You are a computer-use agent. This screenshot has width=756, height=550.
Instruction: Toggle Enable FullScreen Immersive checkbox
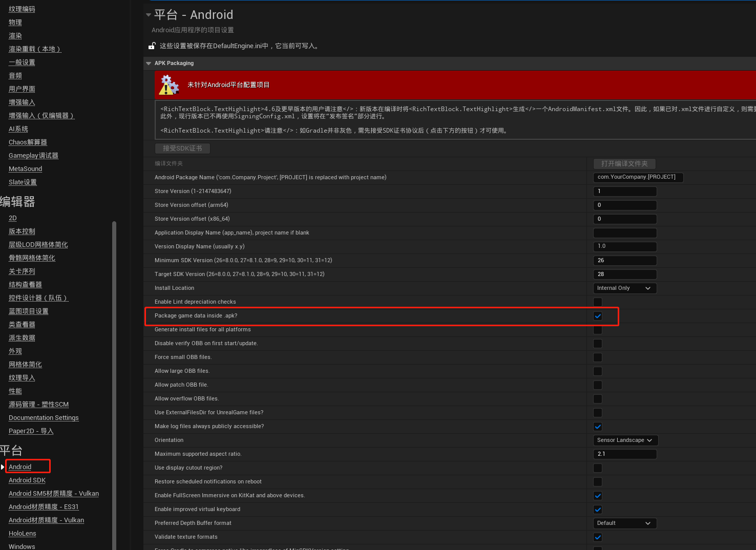pos(598,496)
